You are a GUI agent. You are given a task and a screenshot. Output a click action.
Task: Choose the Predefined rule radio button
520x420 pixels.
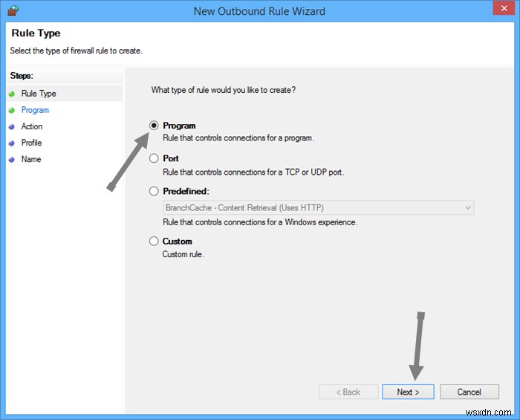154,191
